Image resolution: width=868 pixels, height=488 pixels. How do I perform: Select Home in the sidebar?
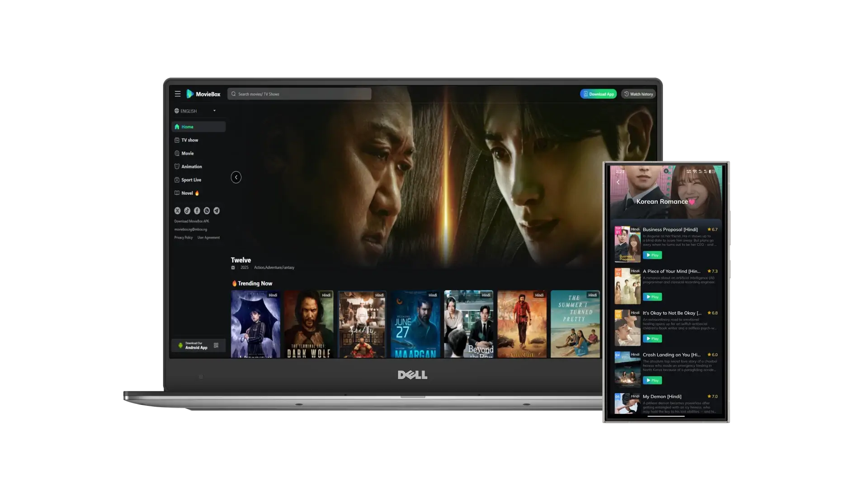pyautogui.click(x=198, y=127)
